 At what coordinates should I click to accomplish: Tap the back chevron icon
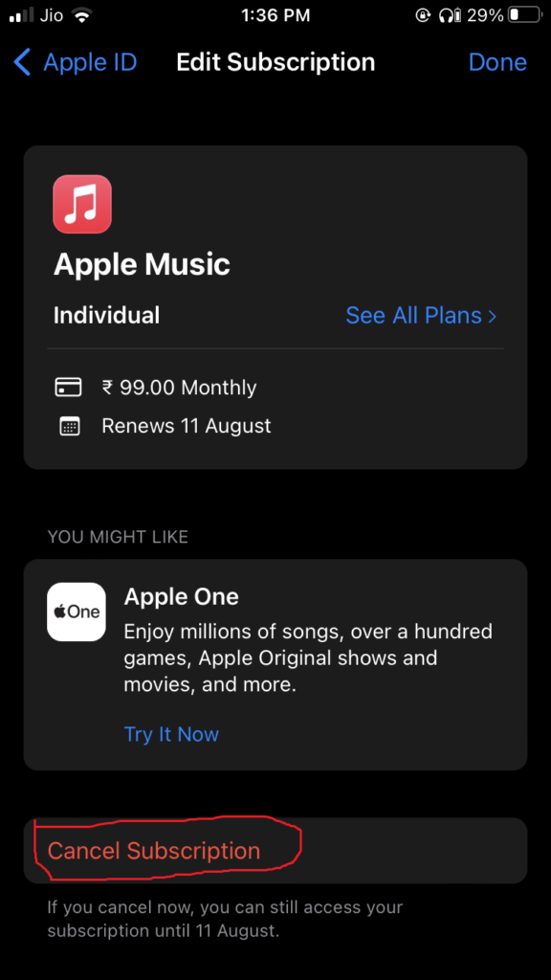(22, 62)
